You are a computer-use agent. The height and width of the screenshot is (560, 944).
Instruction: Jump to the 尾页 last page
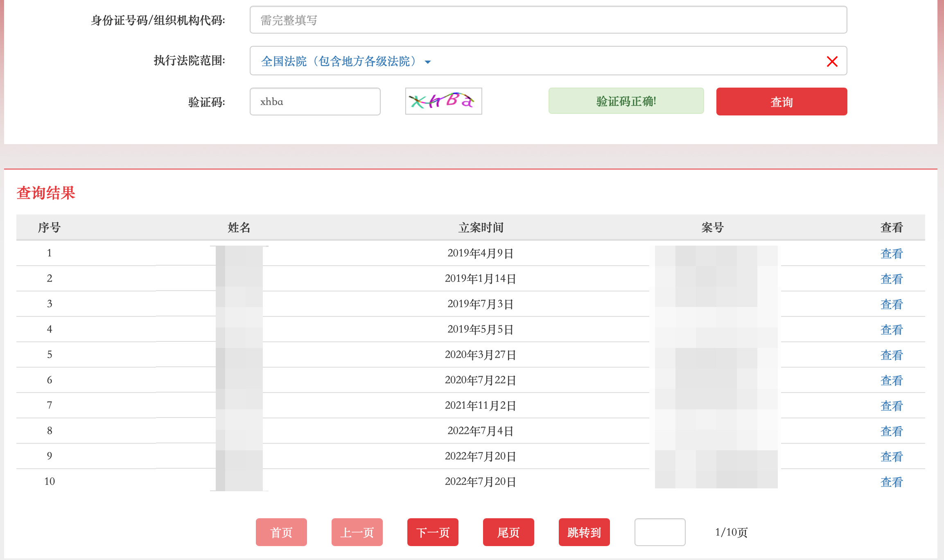[x=508, y=532]
